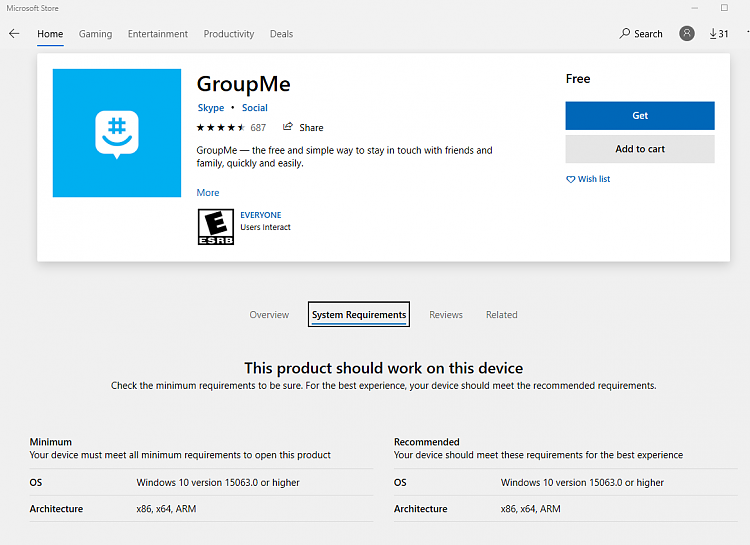Click the 687 ratings count
The image size is (750, 545).
click(258, 127)
